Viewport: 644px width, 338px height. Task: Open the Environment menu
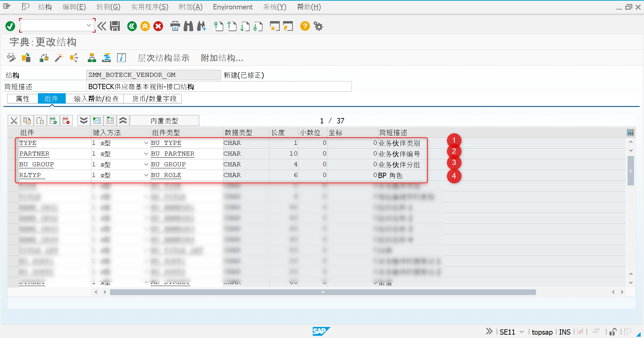coord(232,7)
